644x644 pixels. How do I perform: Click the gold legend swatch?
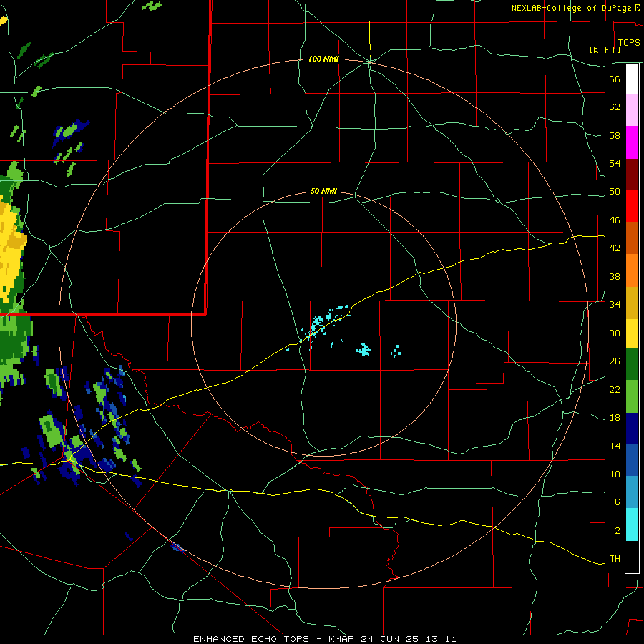pyautogui.click(x=632, y=302)
